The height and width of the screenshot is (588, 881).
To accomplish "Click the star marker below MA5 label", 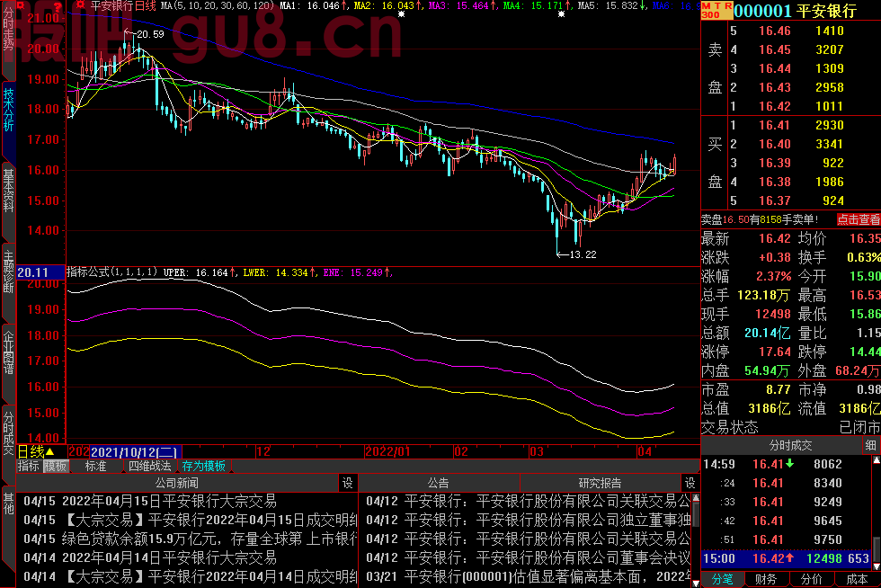I will pos(561,14).
